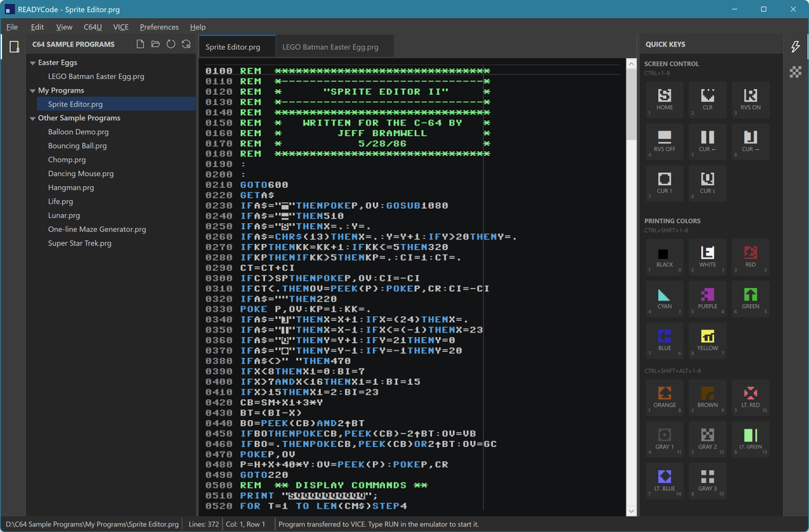Open the checkerboard panel icon on right sidebar
809x532 pixels.
coord(796,71)
